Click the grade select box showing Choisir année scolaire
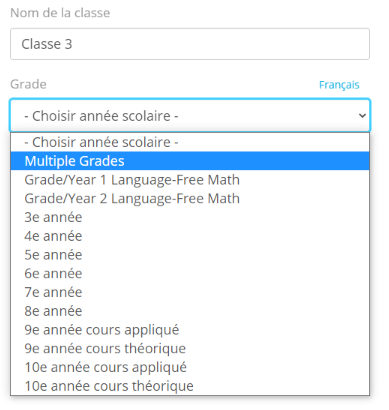 (x=190, y=115)
